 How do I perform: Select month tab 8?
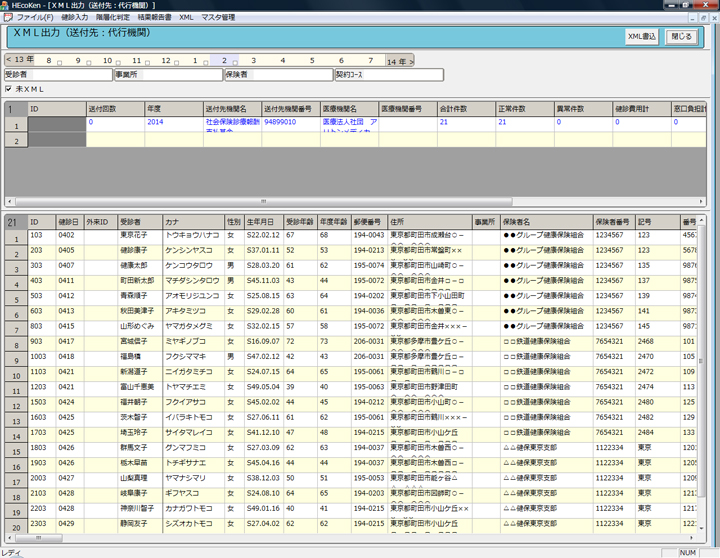[48, 61]
